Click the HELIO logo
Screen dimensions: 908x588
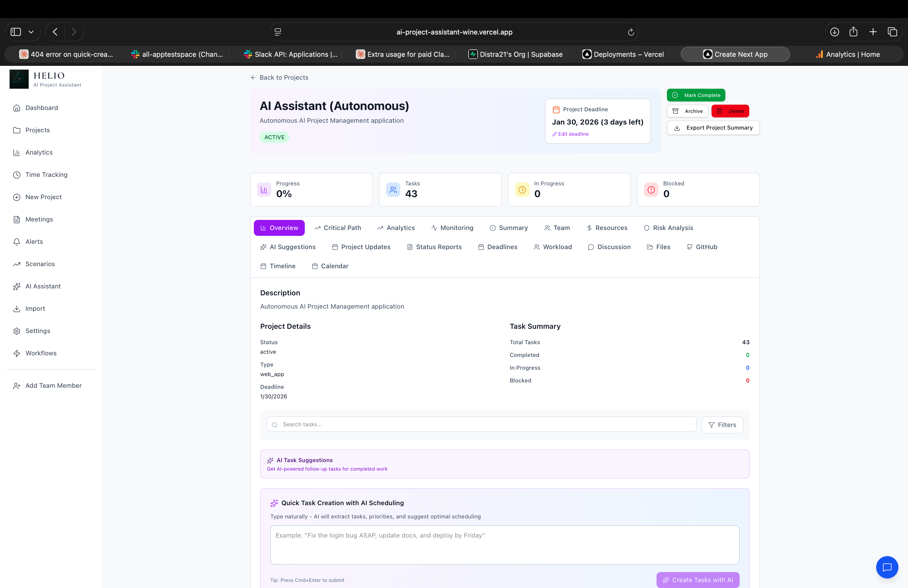(19, 79)
